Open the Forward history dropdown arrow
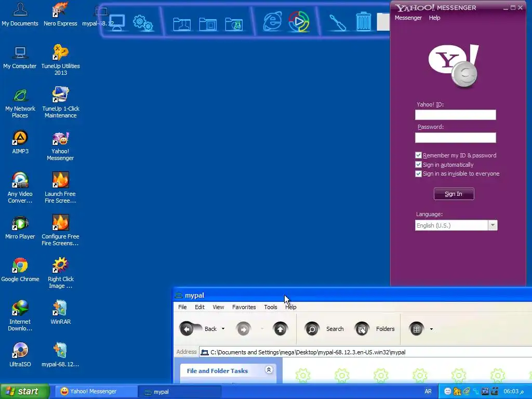Screen dimensions: 532x399 pos(262,329)
